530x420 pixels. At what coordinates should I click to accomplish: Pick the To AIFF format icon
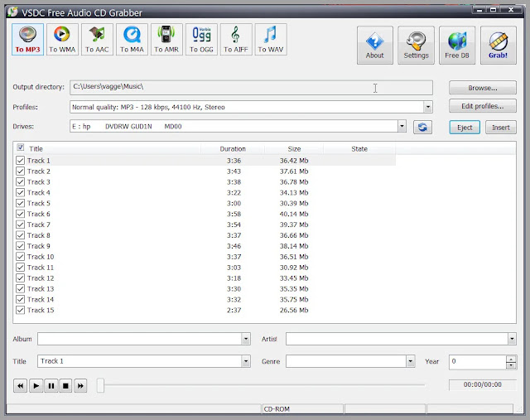[x=236, y=39]
